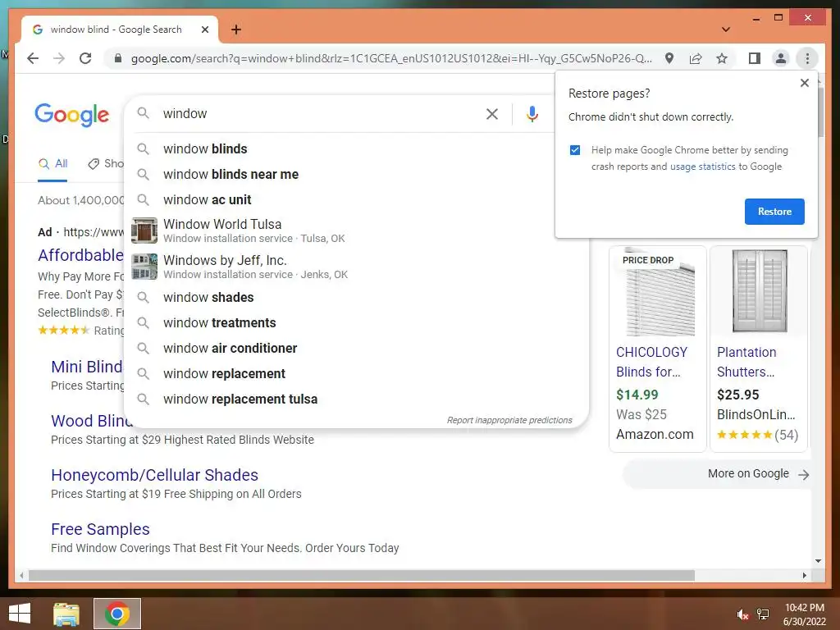Select suggestion window blinds
This screenshot has width=840, height=630.
(356, 149)
